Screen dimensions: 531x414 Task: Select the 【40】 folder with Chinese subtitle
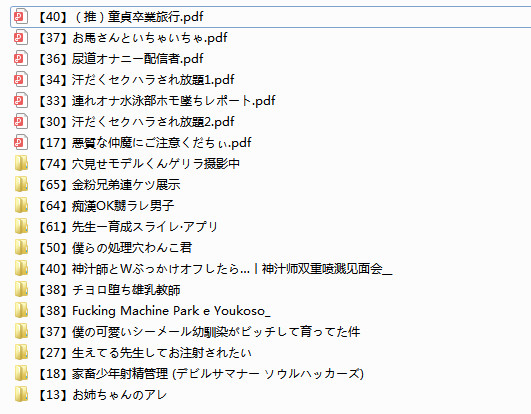coord(214,268)
